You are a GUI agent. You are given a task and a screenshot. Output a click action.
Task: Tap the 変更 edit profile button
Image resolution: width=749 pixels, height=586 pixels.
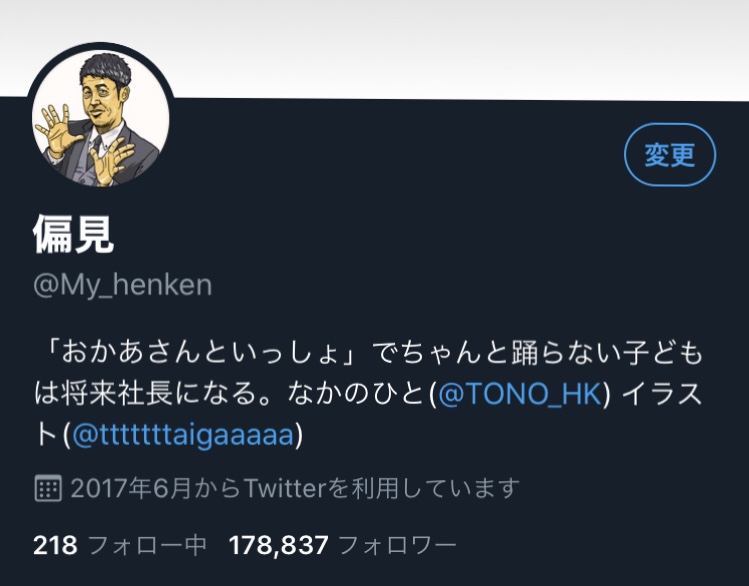[670, 155]
